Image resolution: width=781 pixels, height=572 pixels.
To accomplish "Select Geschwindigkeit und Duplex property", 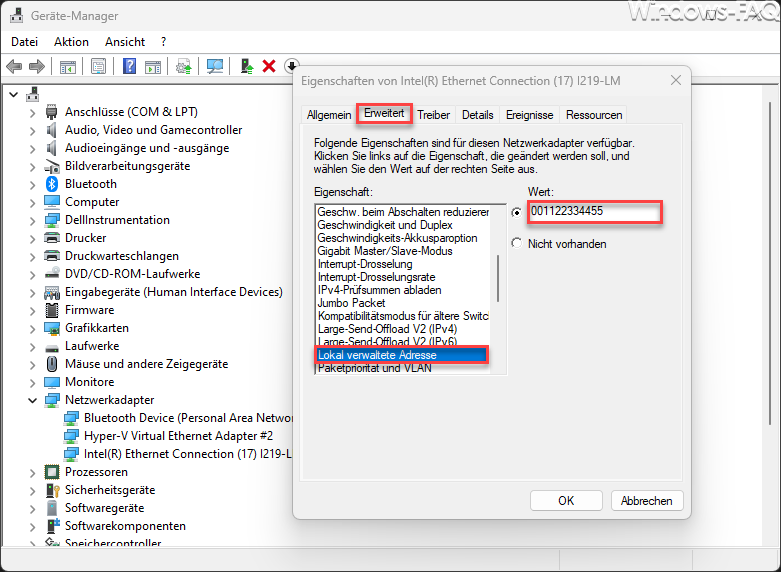I will point(385,225).
